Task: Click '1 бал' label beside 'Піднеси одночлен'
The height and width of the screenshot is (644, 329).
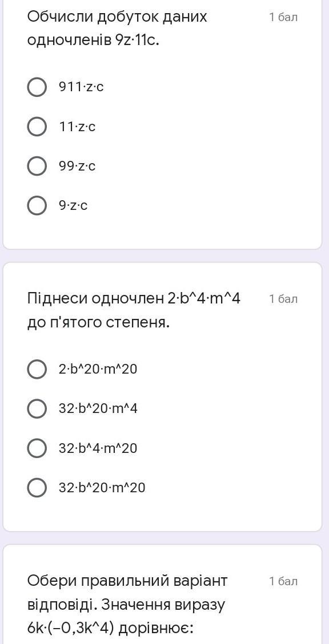Action: [283, 299]
